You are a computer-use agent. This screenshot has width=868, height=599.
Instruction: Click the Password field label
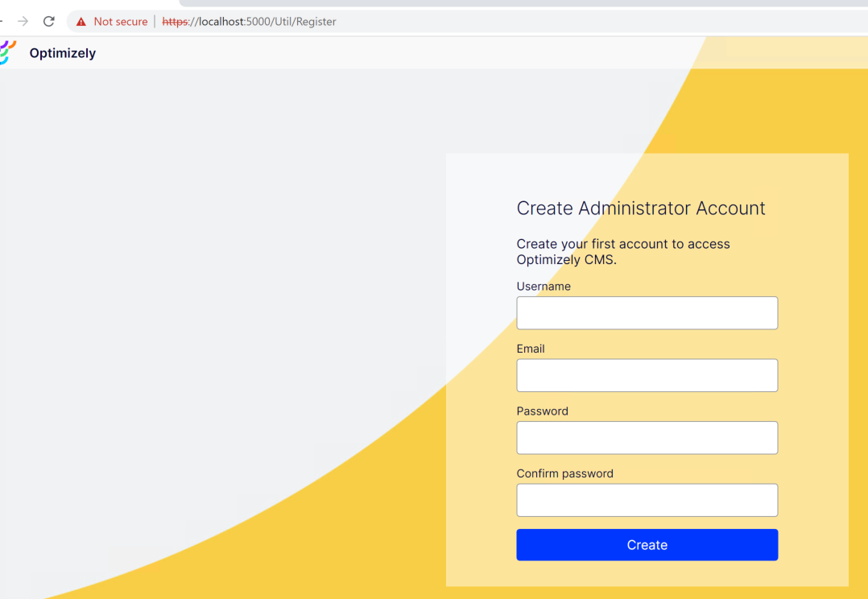click(x=542, y=411)
